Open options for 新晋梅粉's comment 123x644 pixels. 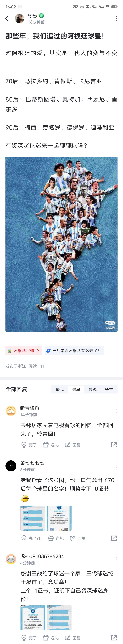point(117,411)
